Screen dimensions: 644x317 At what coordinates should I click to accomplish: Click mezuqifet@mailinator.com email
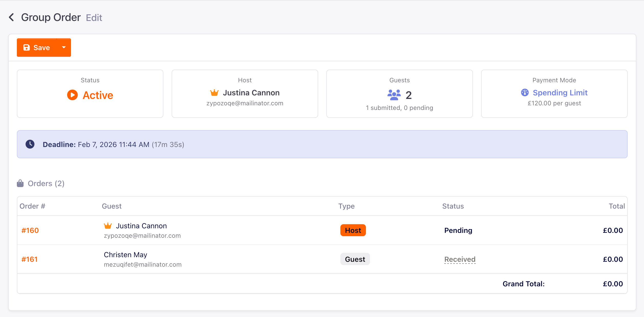pos(143,265)
